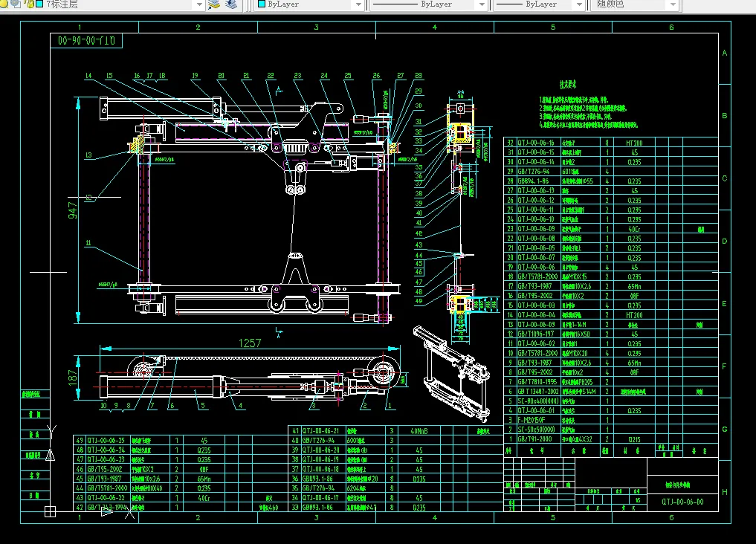Open the 随颜色 plot style dropdown

point(673,4)
